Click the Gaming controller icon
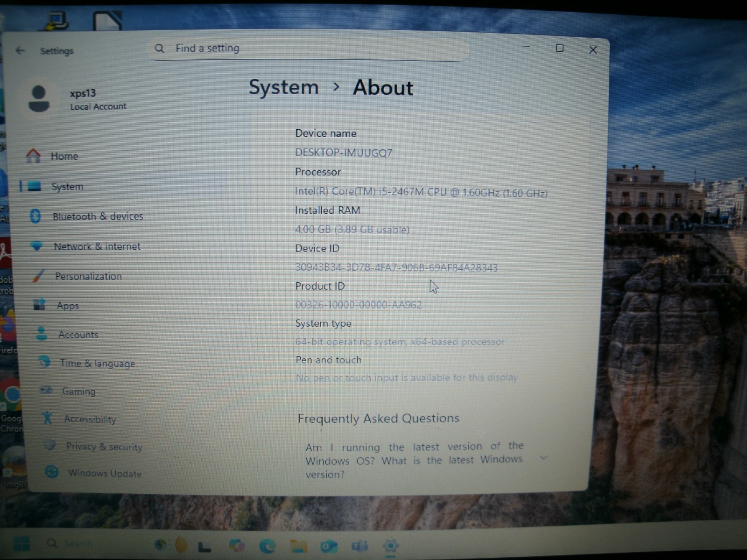This screenshot has height=560, width=747. pos(46,390)
